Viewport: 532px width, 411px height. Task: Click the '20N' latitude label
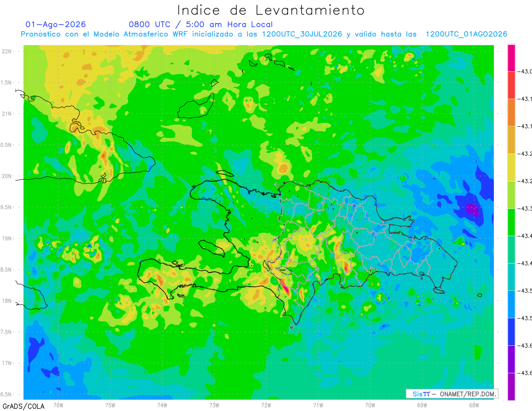tap(7, 176)
